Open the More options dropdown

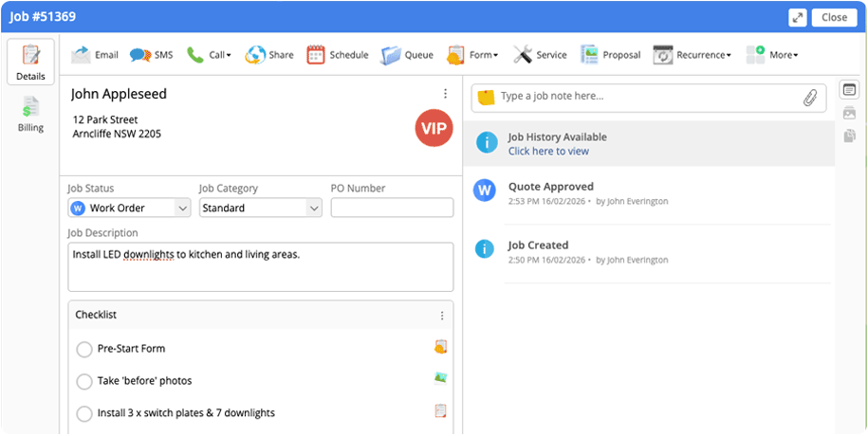click(x=771, y=55)
